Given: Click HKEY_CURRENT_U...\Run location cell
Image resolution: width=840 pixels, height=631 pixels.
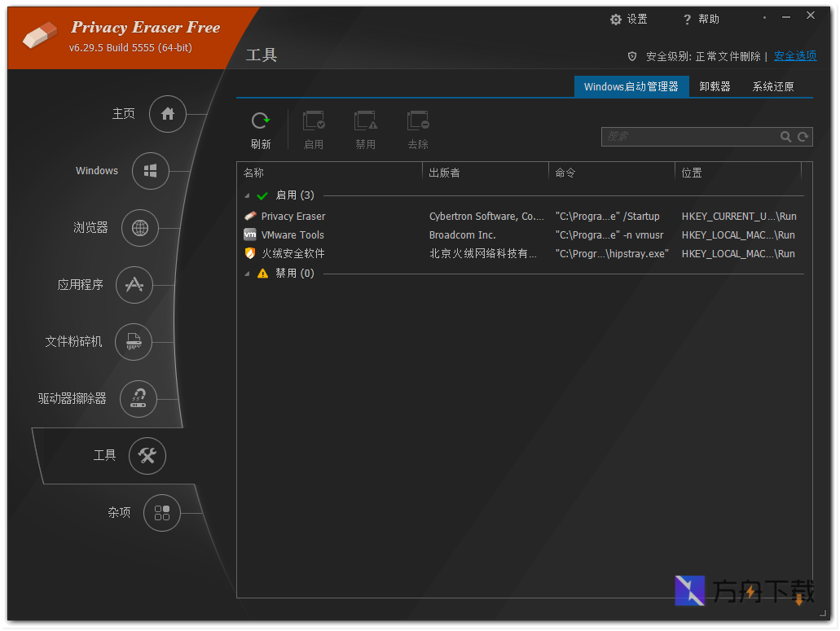Looking at the screenshot, I should pos(739,217).
